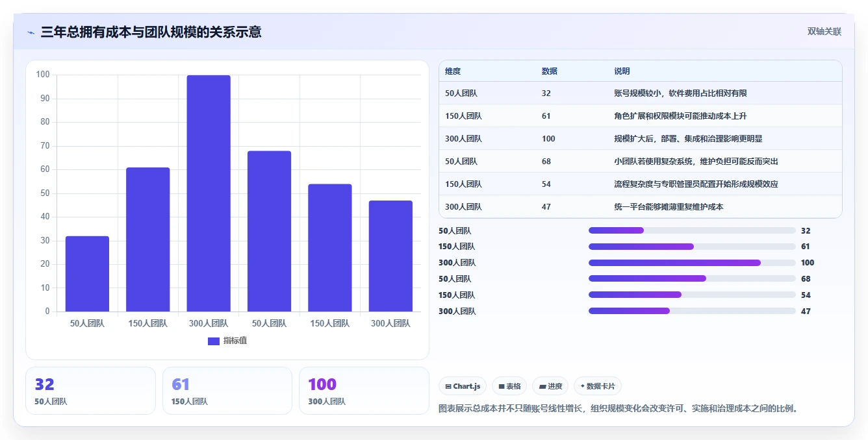Click the chart bar with value 47
The image size is (868, 440).
click(390, 256)
